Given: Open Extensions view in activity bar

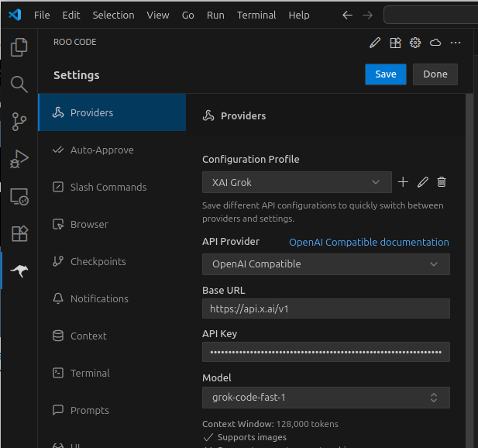Looking at the screenshot, I should (x=19, y=233).
